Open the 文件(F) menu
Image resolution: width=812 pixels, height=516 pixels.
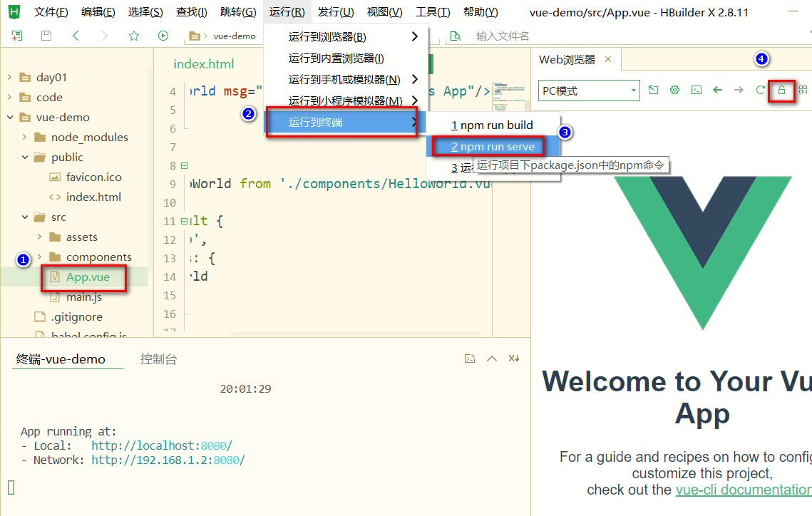(51, 12)
